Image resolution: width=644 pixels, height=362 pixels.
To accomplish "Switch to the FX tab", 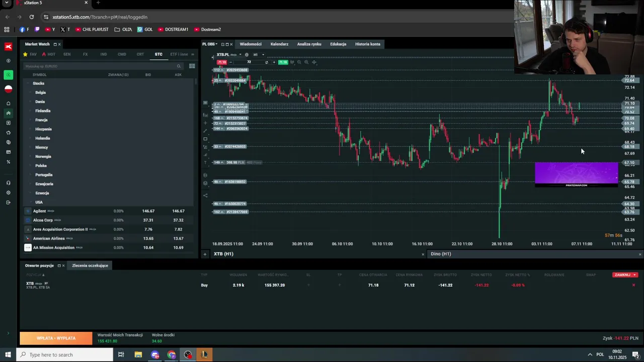I will 85,54.
